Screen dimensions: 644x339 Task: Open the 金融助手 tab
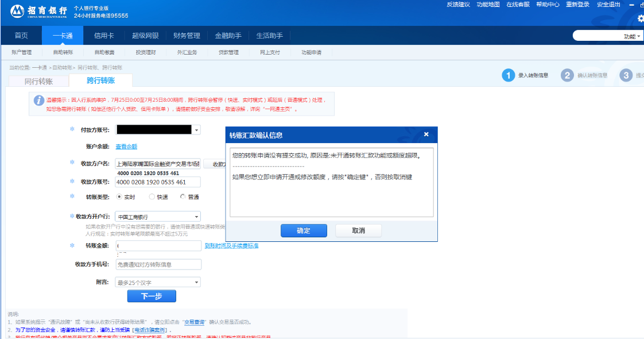point(228,36)
